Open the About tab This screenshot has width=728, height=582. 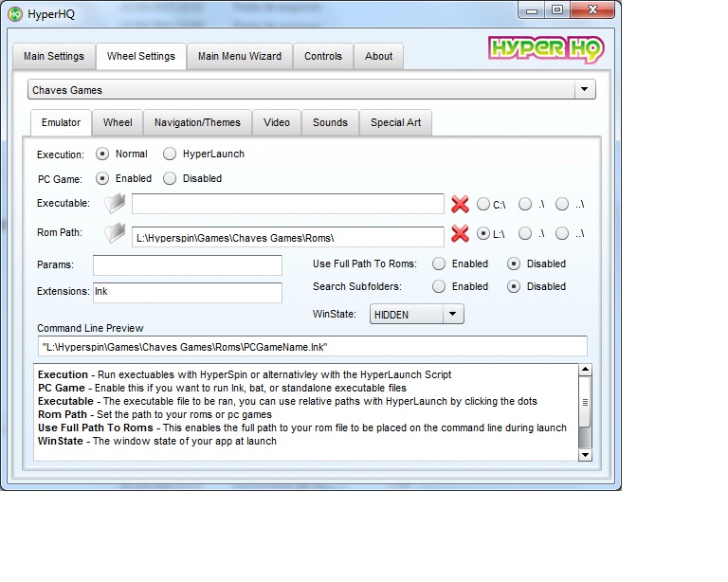click(378, 56)
